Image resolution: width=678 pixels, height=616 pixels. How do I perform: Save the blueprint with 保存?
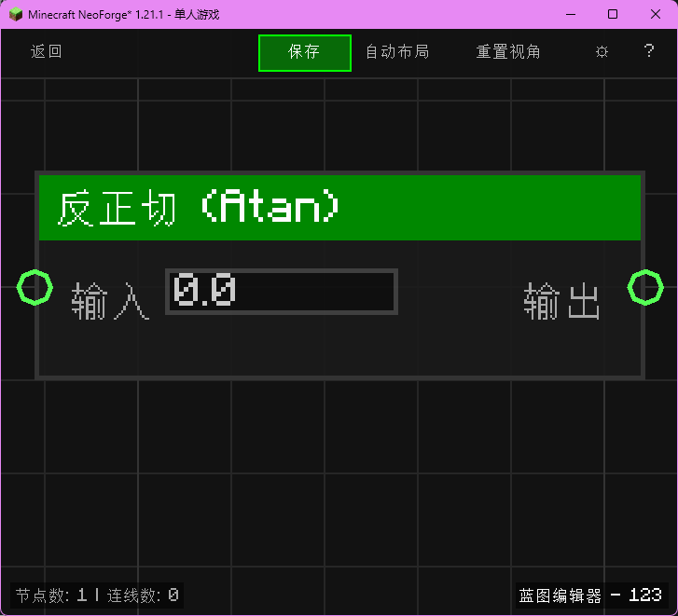pos(304,52)
